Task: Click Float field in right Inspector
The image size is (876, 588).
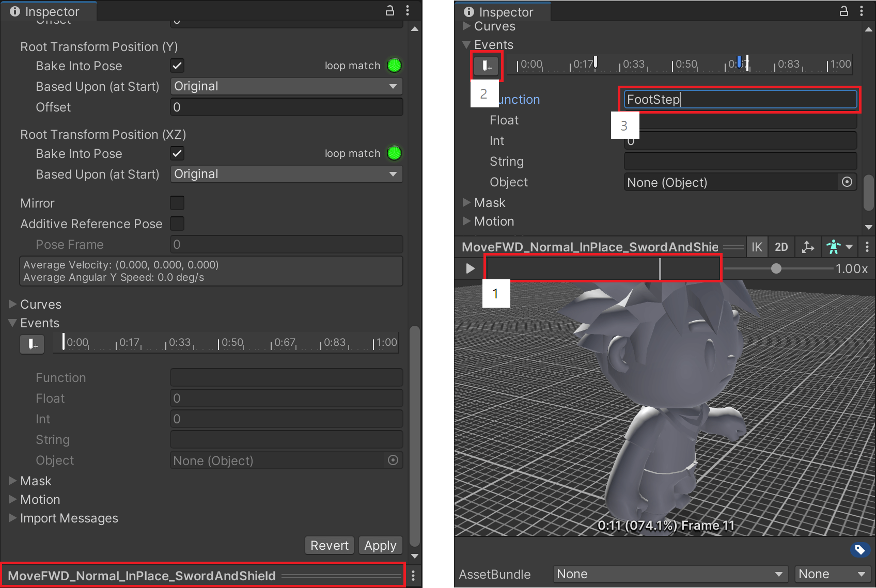Action: 740,120
